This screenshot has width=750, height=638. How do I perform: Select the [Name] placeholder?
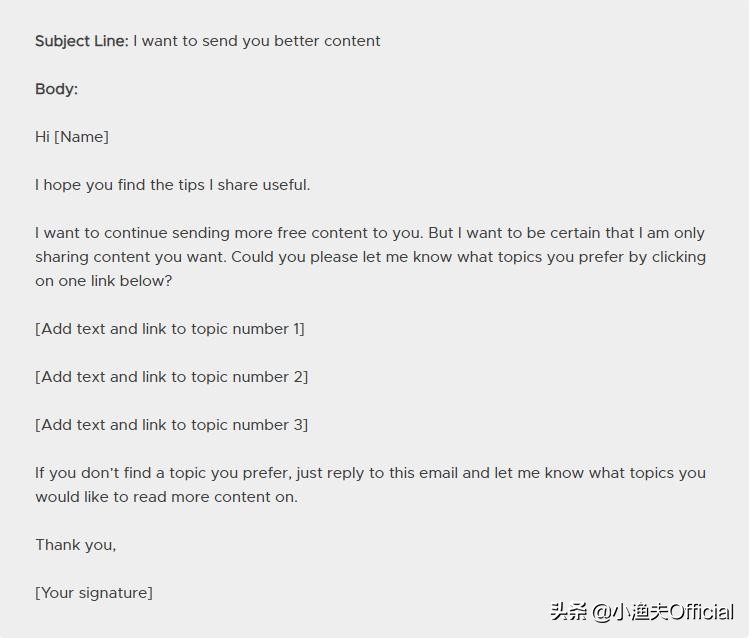click(x=81, y=137)
